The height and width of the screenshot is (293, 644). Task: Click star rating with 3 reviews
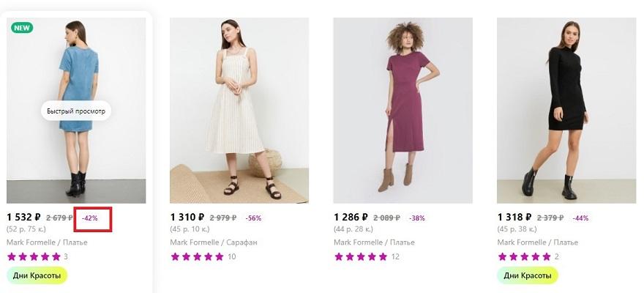pyautogui.click(x=34, y=256)
